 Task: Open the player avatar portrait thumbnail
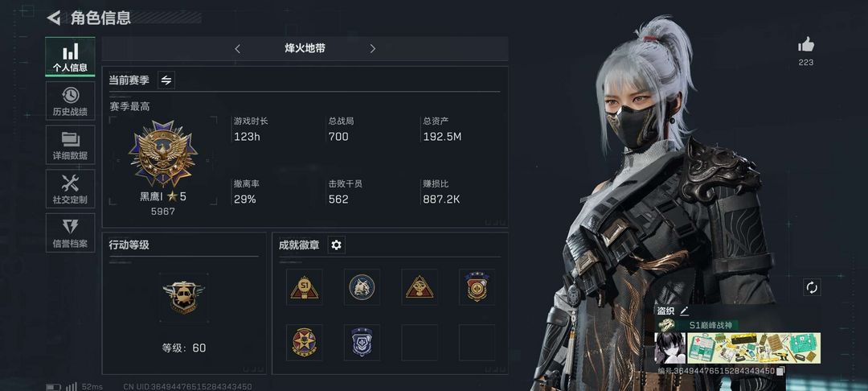tap(669, 348)
